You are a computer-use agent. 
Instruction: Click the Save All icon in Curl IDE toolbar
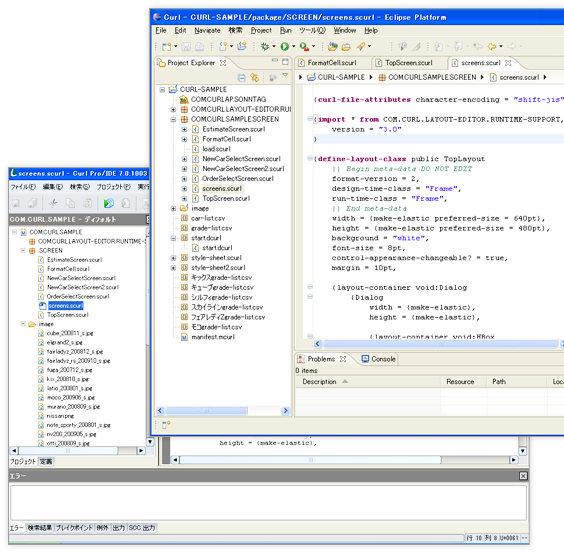point(33,203)
